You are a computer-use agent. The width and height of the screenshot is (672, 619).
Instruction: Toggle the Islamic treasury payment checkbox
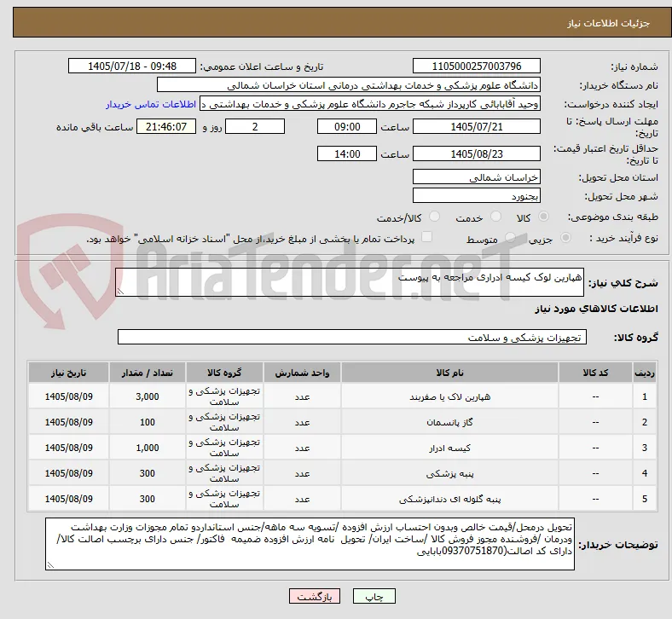click(427, 237)
